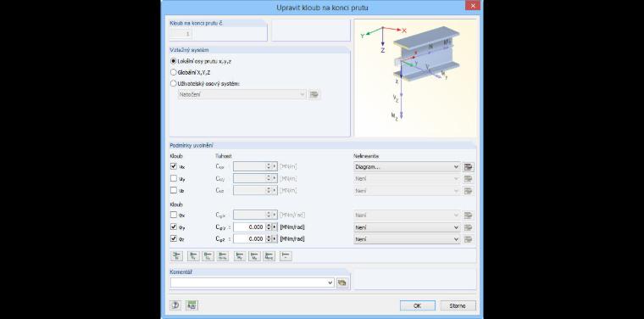Apply the Vz shear release preset icon
644x319 pixels.
pyautogui.click(x=208, y=256)
